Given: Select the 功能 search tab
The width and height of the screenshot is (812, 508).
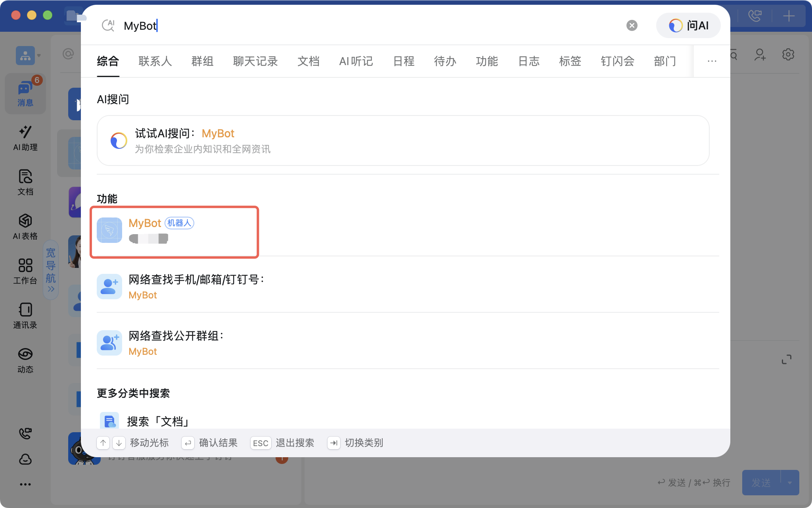Looking at the screenshot, I should coord(486,61).
